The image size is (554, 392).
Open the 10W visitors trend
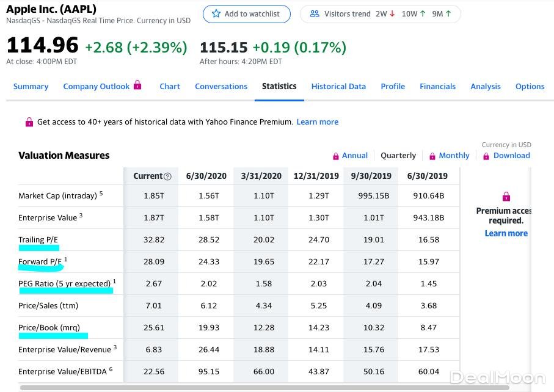409,13
